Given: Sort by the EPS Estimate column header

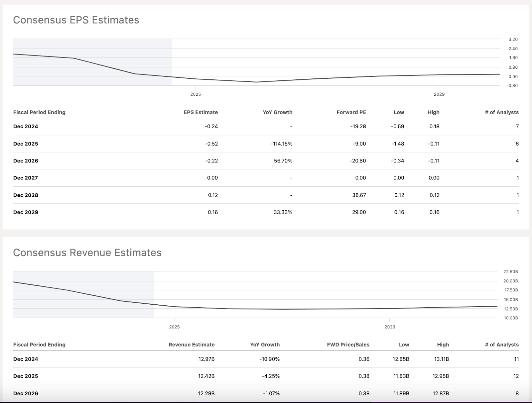Looking at the screenshot, I should [200, 112].
